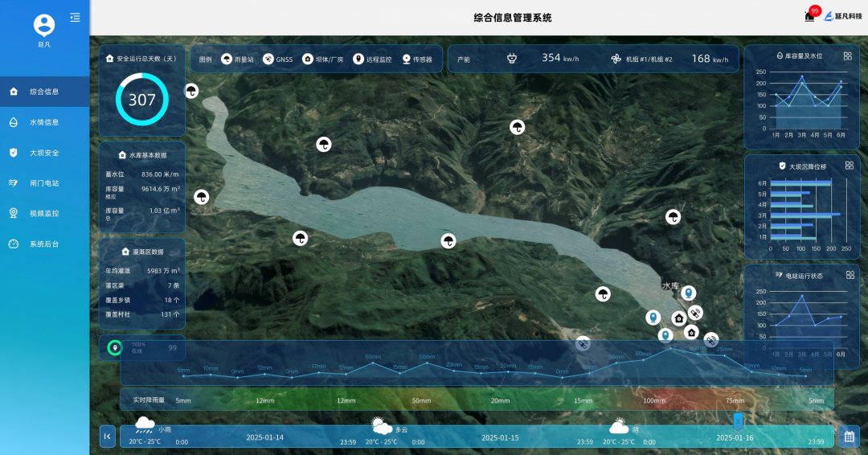Image resolution: width=868 pixels, height=455 pixels.
Task: Click the online location status ring icon
Action: [x=115, y=348]
